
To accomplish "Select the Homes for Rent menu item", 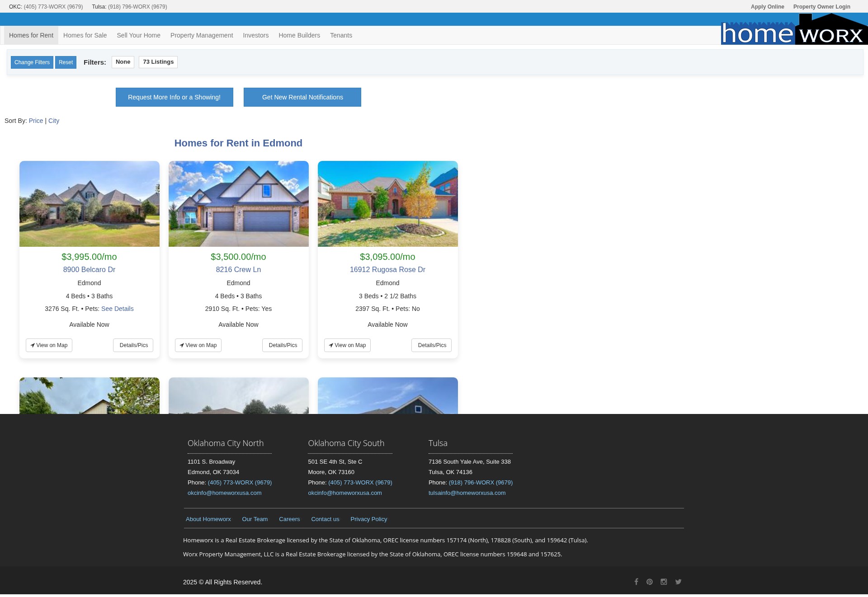I will coord(31,35).
